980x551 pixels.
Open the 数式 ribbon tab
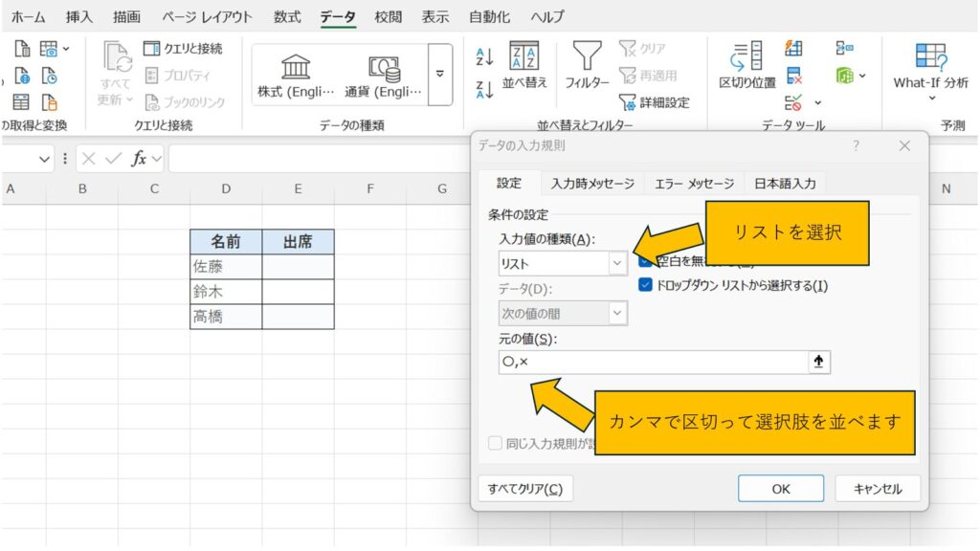pos(286,17)
